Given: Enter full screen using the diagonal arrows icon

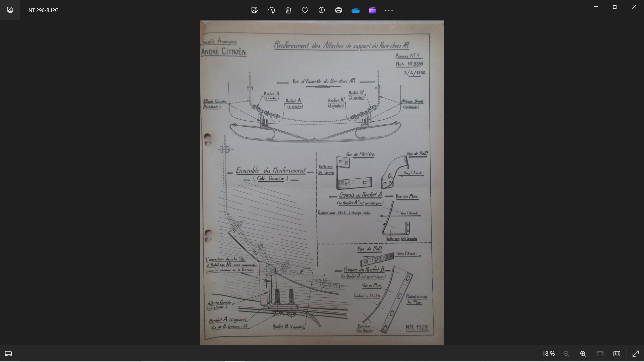Looking at the screenshot, I should (x=636, y=354).
